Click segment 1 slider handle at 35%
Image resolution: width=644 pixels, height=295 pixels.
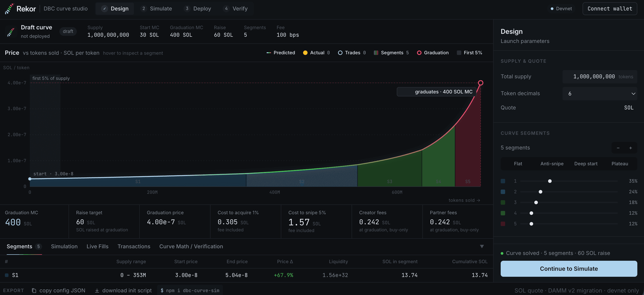pos(549,181)
